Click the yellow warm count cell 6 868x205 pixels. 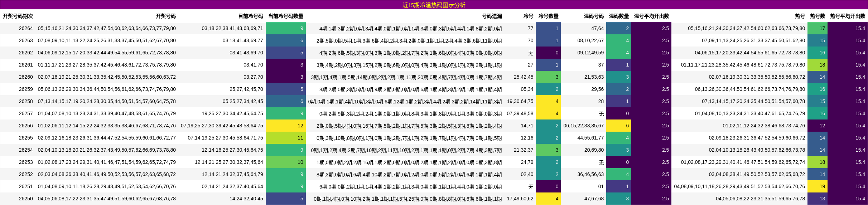[619, 126]
